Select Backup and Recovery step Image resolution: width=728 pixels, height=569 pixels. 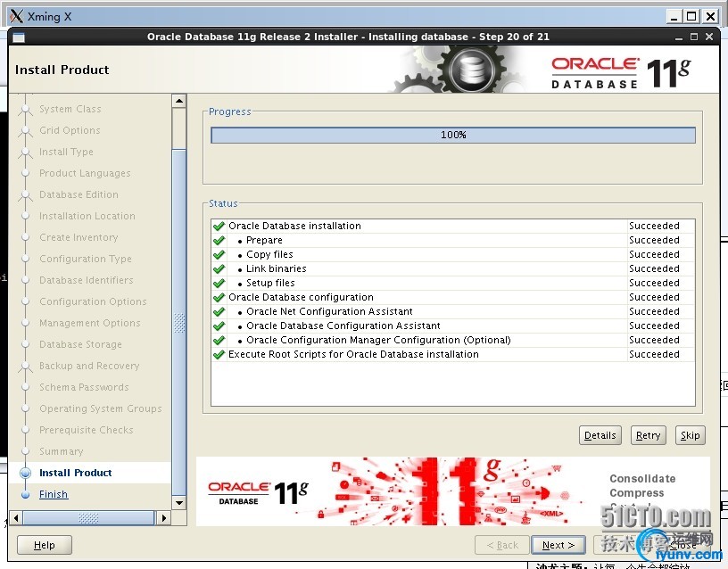89,366
